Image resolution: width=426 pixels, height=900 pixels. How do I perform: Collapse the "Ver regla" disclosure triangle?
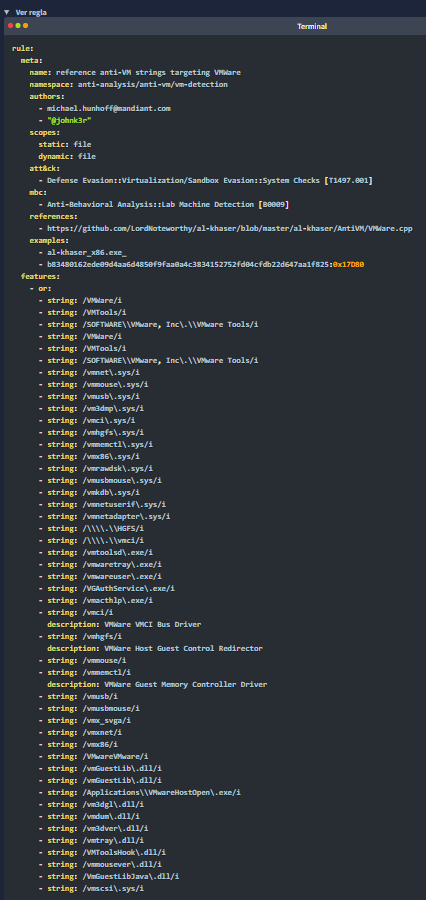[6, 11]
